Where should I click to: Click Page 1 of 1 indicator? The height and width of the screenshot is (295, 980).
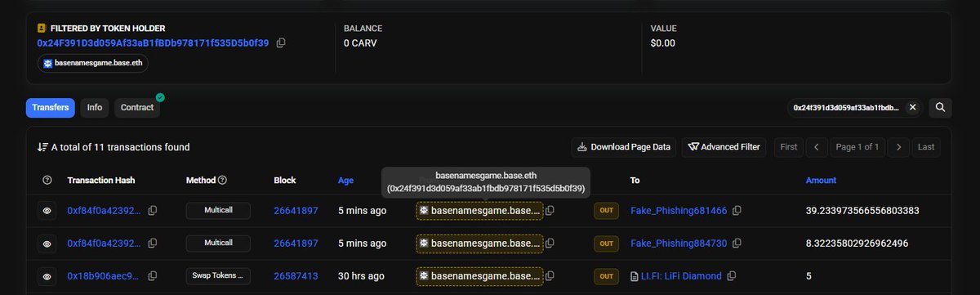pyautogui.click(x=857, y=147)
